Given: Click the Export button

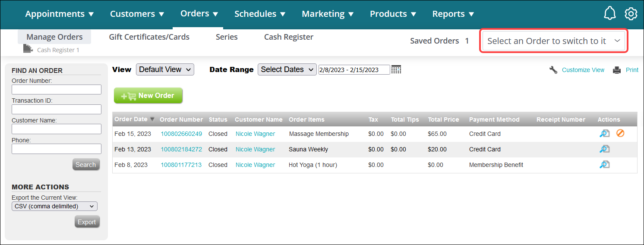Looking at the screenshot, I should click(x=87, y=222).
